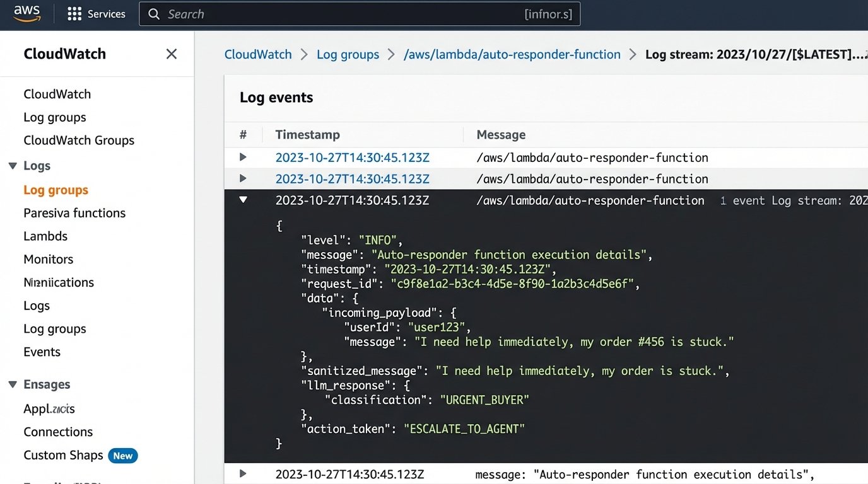Open Custom Shaps sidebar item
This screenshot has width=868, height=484.
[x=63, y=455]
